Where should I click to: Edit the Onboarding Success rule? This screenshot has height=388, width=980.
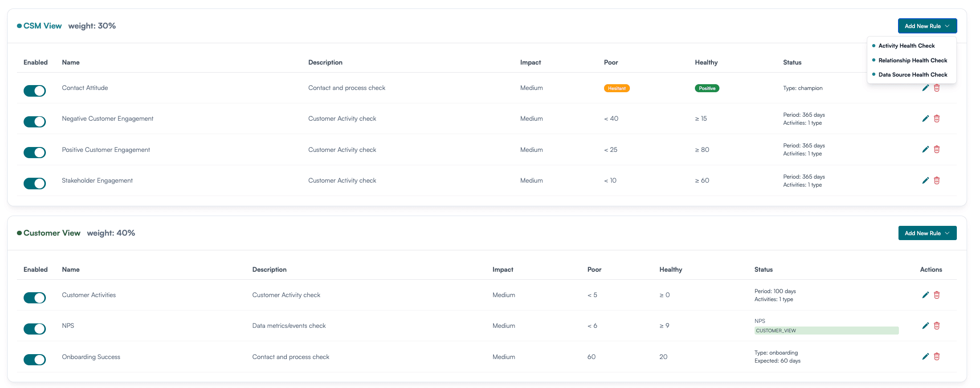(x=925, y=356)
